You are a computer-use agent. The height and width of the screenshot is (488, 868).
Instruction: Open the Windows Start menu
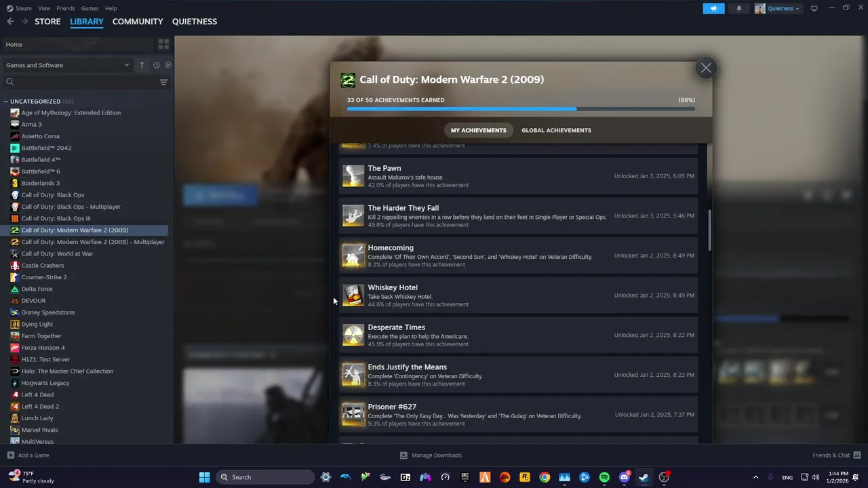click(204, 477)
